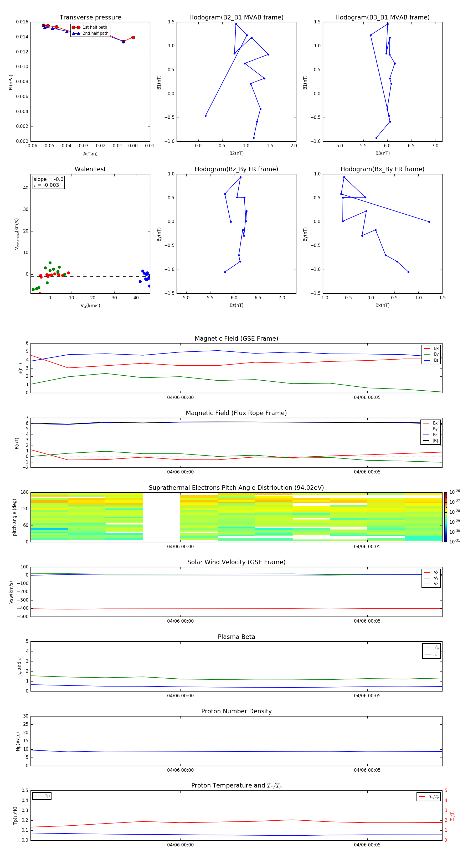Viewport: 473px width, 868px height.
Task: Click the Proton Temperature and Te/Tp title
Action: click(x=236, y=786)
